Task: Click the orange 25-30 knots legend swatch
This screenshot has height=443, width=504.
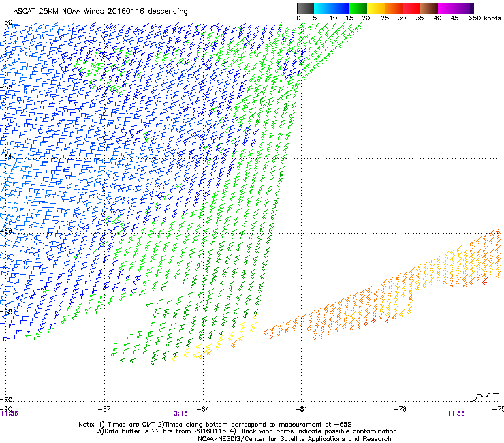Action: coord(394,8)
